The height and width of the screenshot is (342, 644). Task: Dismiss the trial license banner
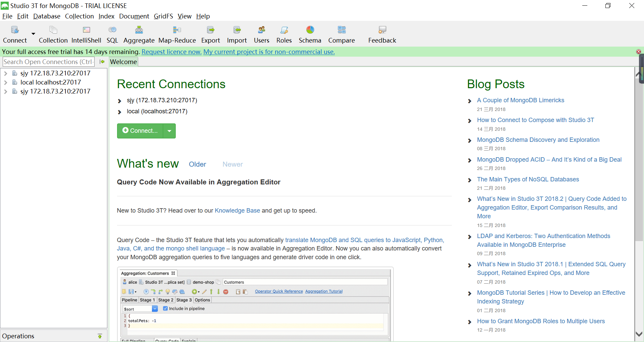point(639,52)
